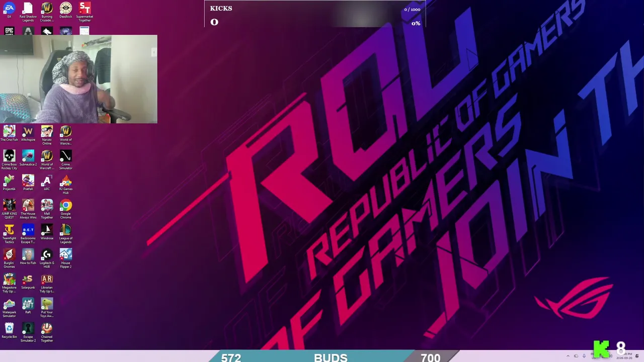Select House Flipper 2 desktop icon
The width and height of the screenshot is (644, 362).
point(66,258)
